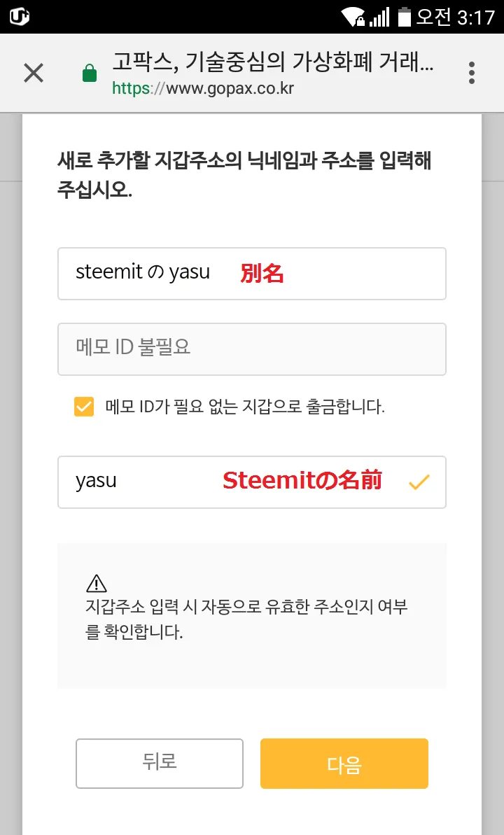
Task: Tap the '뒤로' back button
Action: click(160, 763)
